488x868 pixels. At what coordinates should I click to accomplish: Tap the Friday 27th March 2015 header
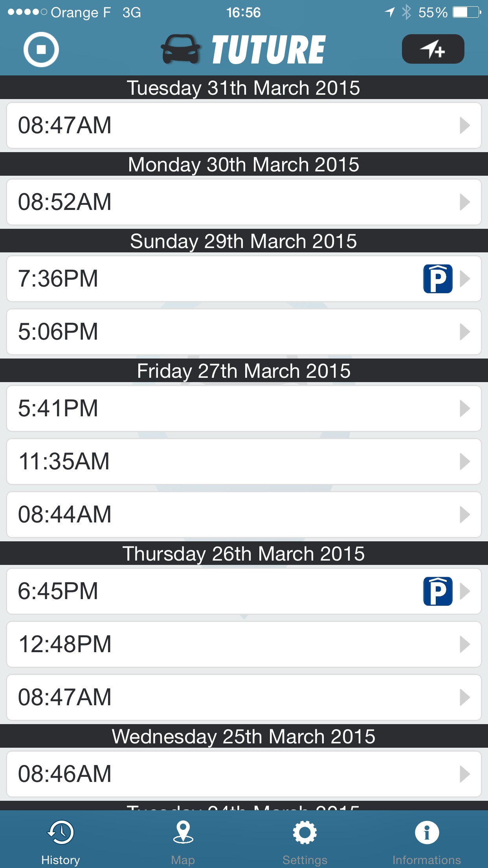(x=244, y=371)
